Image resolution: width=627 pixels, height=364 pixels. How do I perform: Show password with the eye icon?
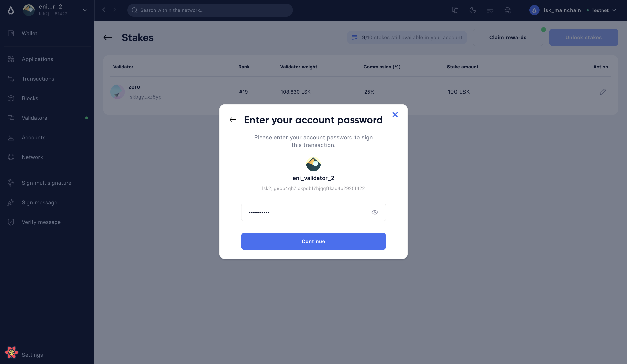(375, 212)
